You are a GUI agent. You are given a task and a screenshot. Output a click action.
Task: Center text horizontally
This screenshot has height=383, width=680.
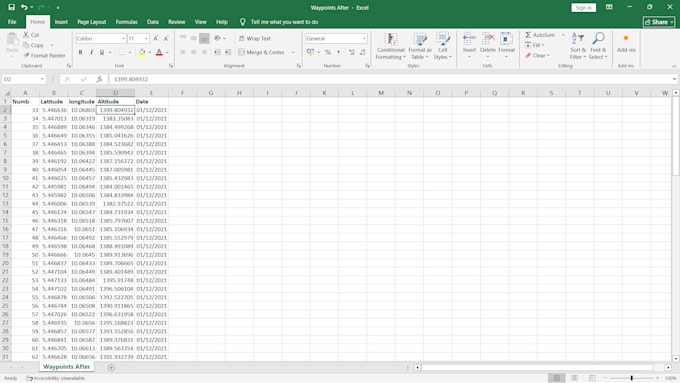(193, 52)
